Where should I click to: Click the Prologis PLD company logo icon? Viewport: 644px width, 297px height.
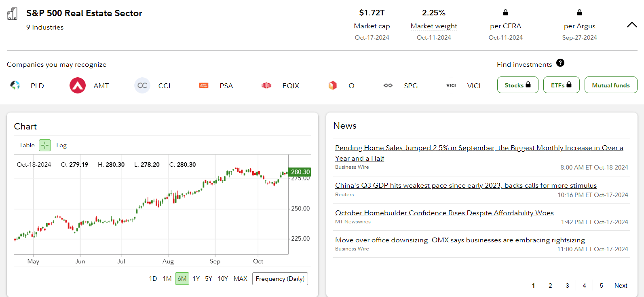tap(15, 85)
